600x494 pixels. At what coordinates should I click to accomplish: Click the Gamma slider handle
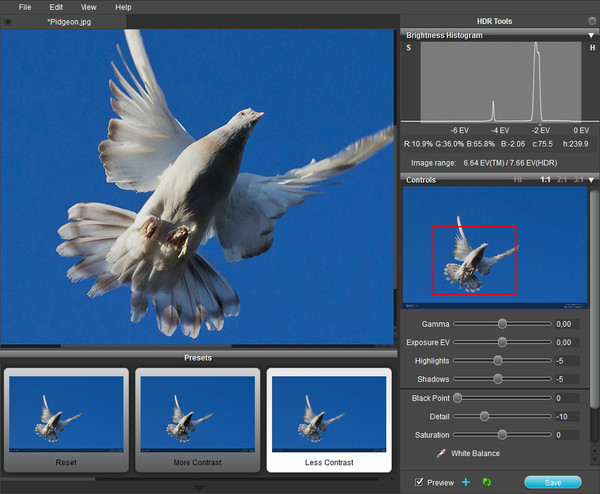[x=502, y=324]
